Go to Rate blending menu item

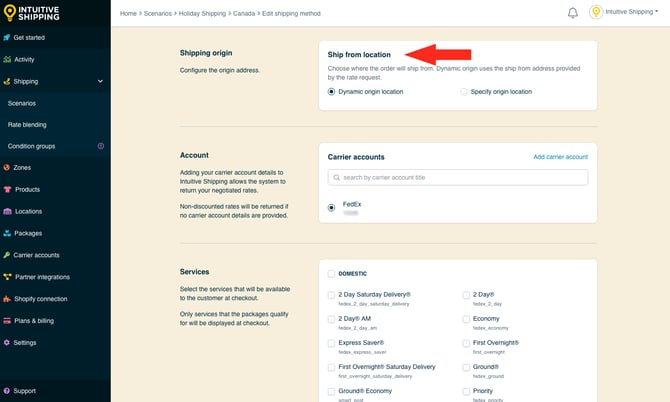(x=27, y=125)
